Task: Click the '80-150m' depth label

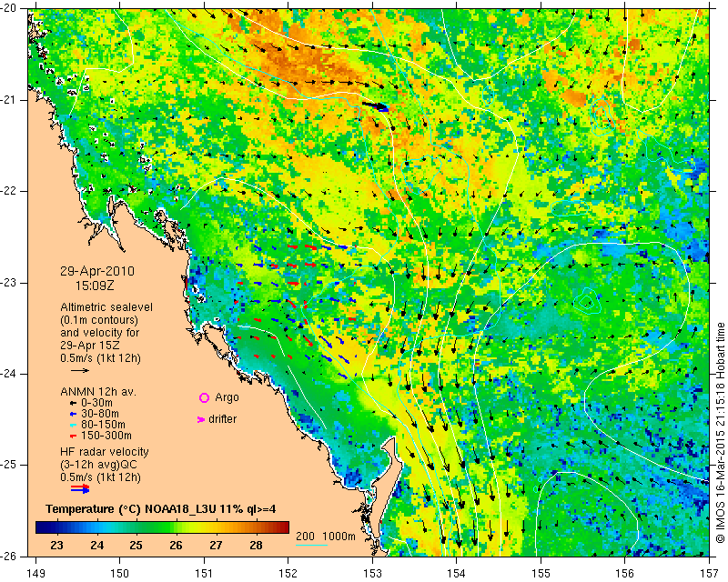Action: pyautogui.click(x=103, y=425)
